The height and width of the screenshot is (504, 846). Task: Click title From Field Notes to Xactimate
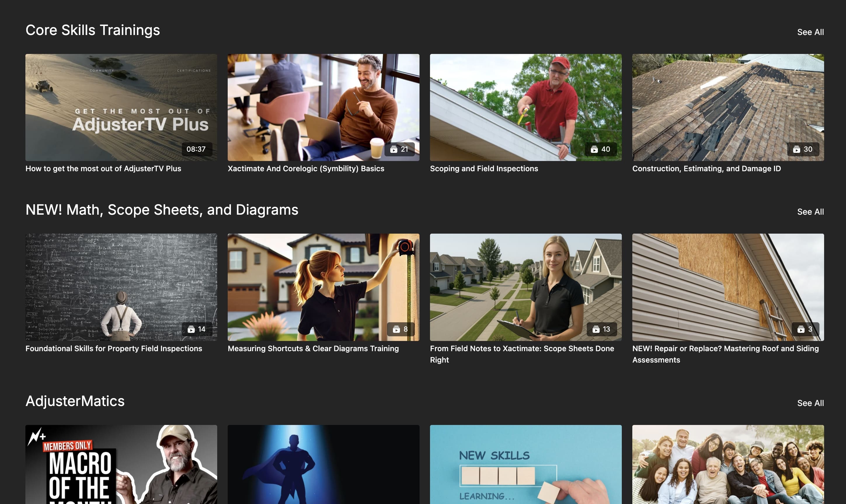click(x=522, y=354)
